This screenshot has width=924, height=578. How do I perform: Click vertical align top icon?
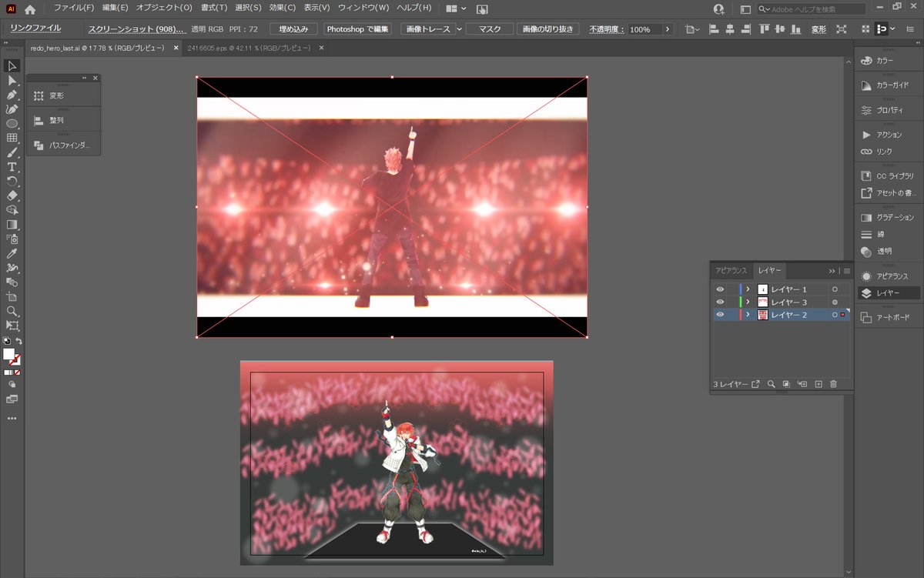coord(763,29)
